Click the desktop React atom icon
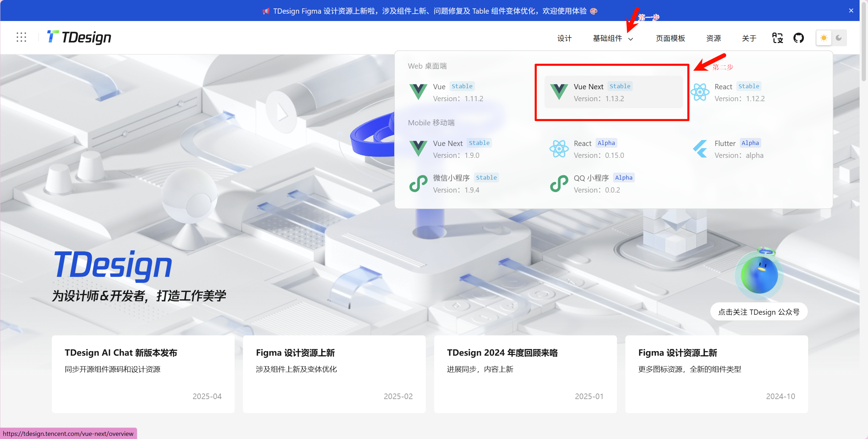This screenshot has width=868, height=439. click(700, 92)
